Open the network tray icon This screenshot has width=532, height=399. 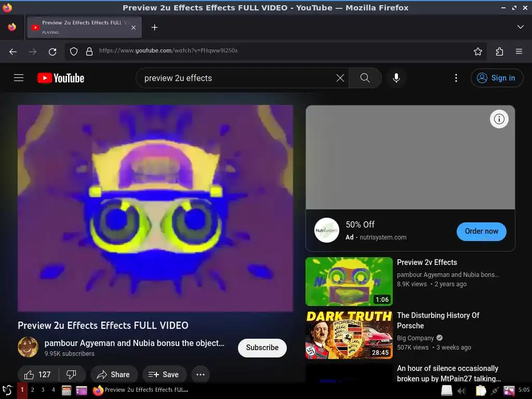tap(495, 391)
